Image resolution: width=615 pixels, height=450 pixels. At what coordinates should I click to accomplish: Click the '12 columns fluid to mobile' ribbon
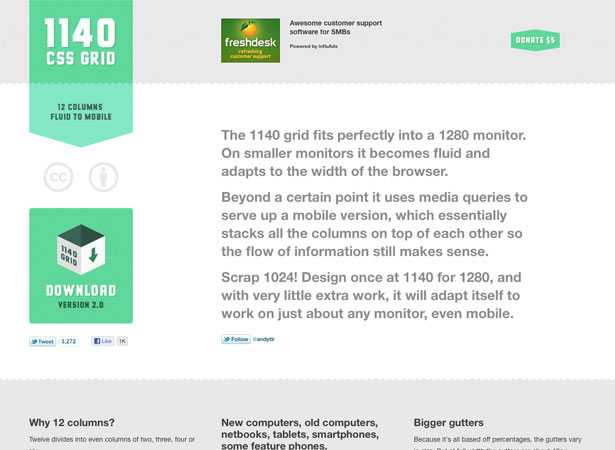pos(81,115)
